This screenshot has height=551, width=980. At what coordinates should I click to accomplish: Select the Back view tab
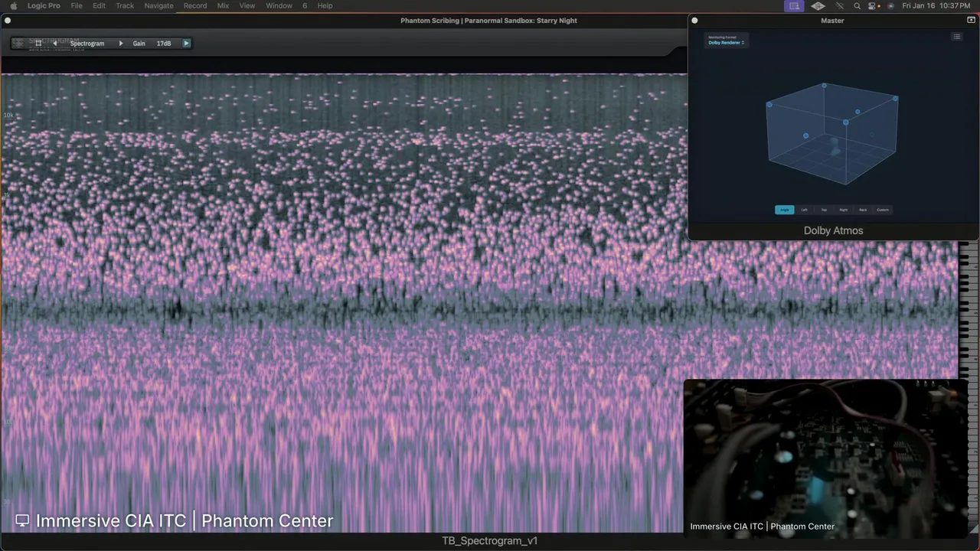(x=863, y=210)
